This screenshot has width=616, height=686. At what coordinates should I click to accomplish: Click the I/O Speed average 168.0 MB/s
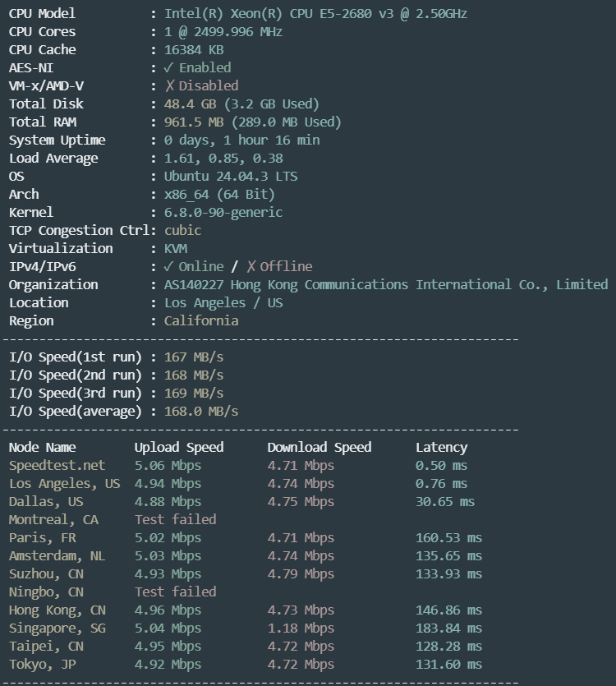point(200,412)
